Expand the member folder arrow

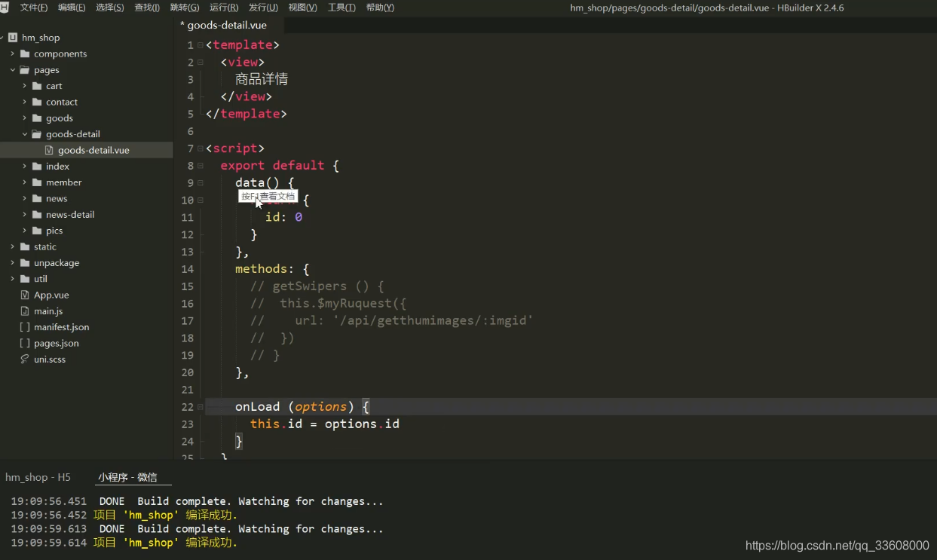[24, 182]
